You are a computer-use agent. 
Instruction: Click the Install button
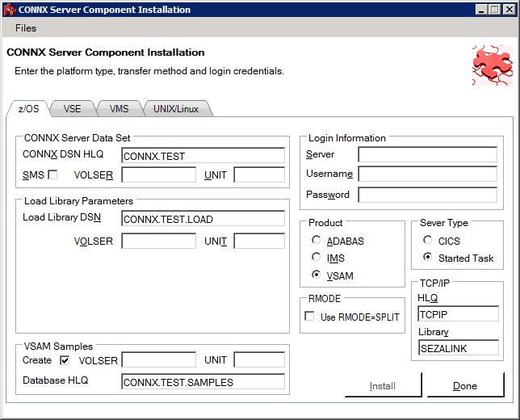383,386
